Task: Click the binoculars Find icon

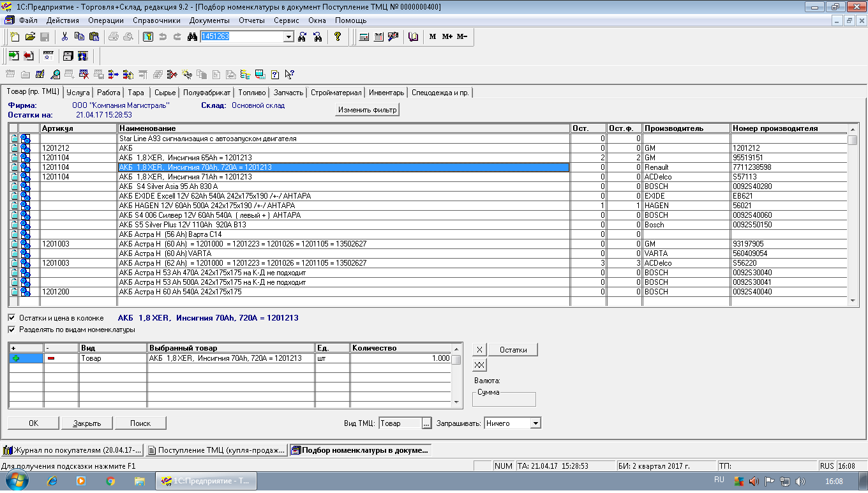Action: [192, 37]
